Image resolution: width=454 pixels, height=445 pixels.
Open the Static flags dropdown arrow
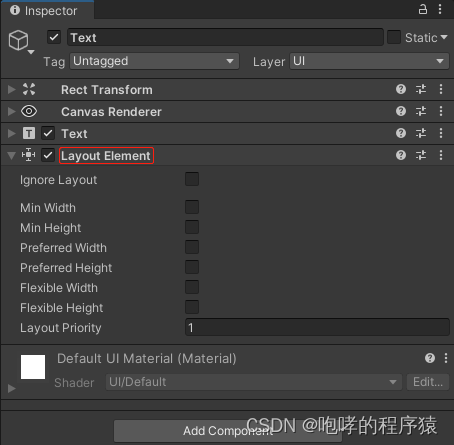click(x=444, y=37)
